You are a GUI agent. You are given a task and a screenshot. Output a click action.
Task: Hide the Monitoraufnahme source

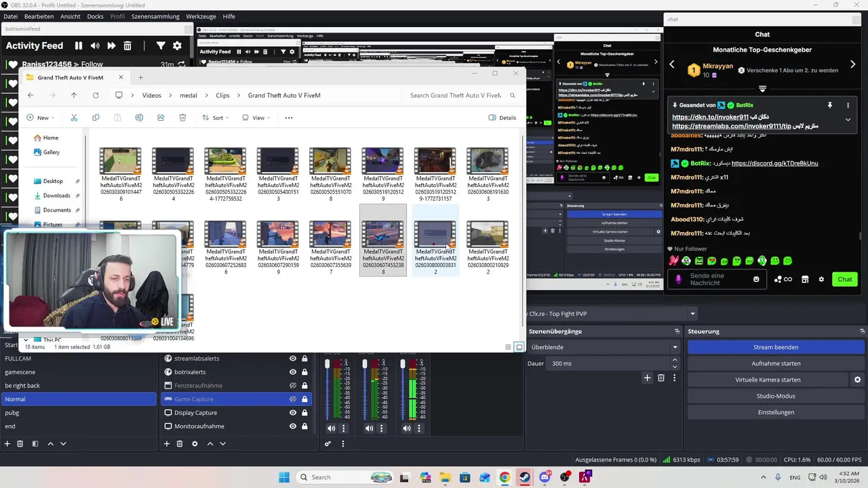point(293,426)
